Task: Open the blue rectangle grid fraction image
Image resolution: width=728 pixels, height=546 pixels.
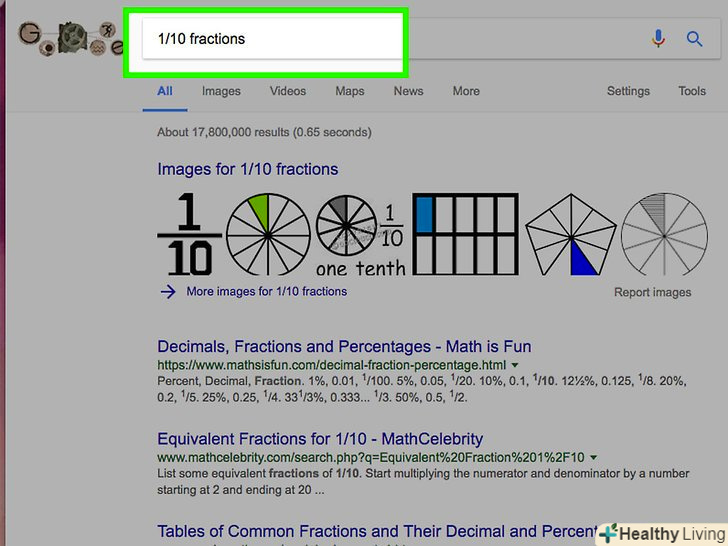Action: (466, 235)
